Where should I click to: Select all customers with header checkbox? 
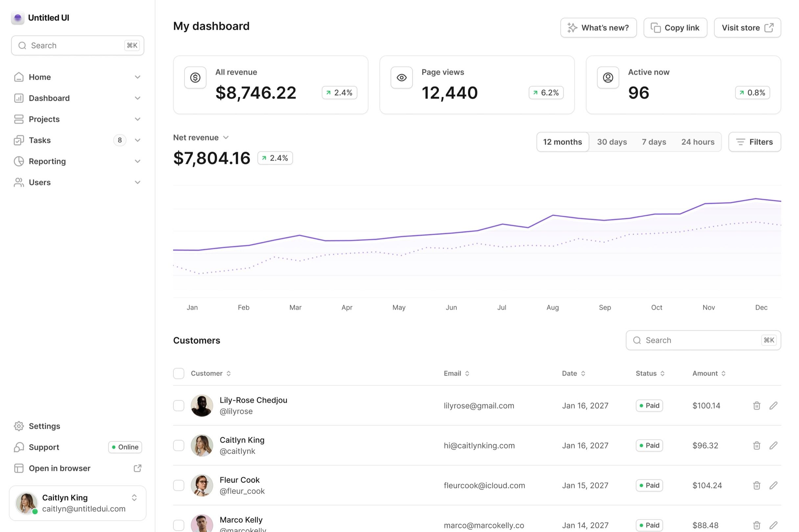click(x=178, y=373)
